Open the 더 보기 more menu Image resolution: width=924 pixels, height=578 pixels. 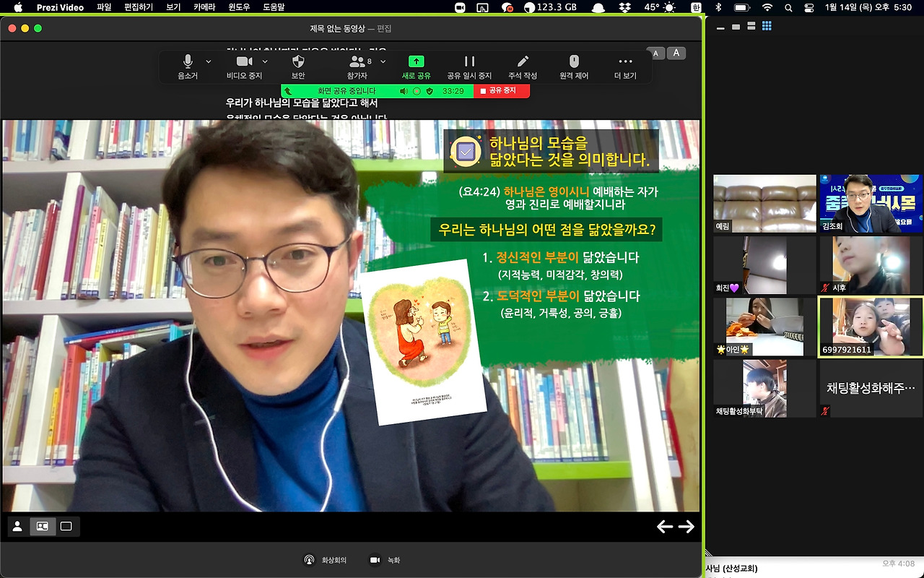pyautogui.click(x=625, y=67)
